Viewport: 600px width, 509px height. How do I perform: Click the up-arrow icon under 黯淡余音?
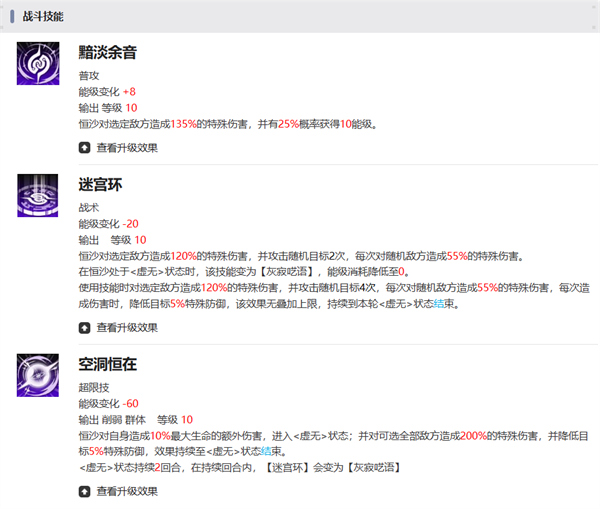[84, 147]
